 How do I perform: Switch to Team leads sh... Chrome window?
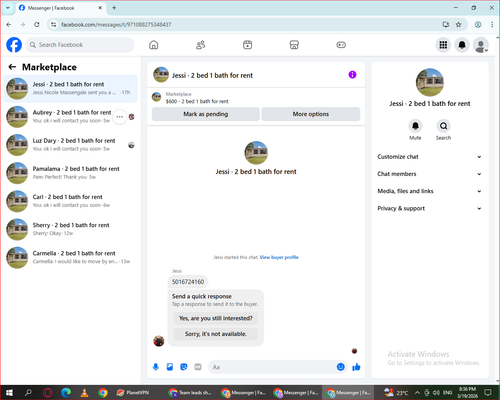pyautogui.click(x=190, y=393)
